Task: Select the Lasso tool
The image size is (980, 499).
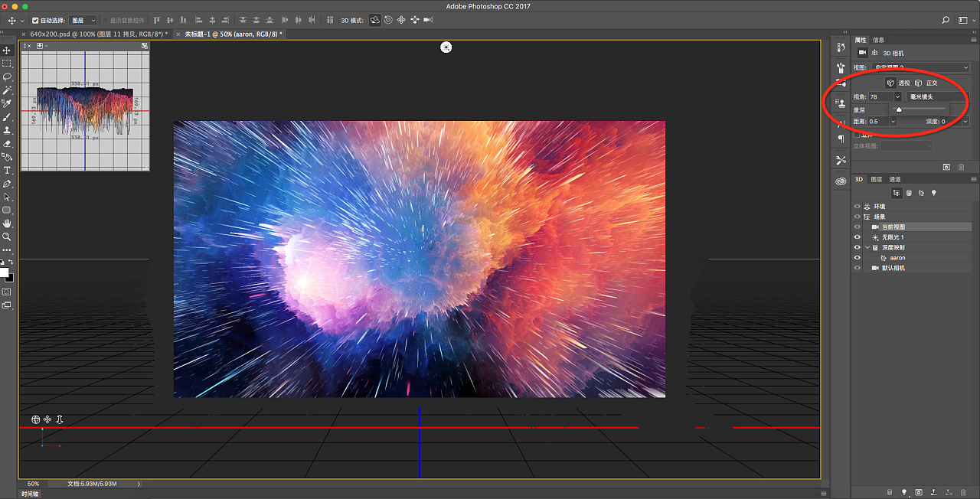Action: [7, 77]
